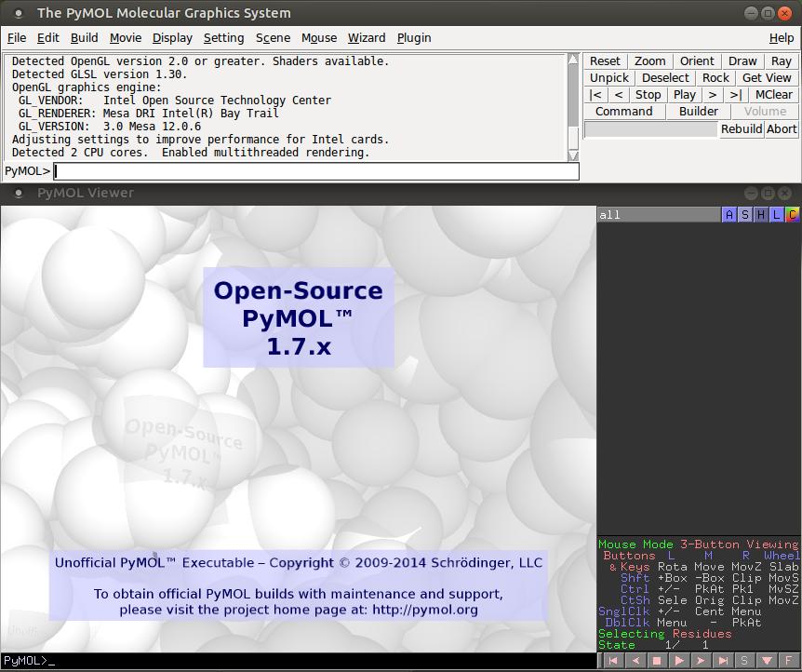Image resolution: width=802 pixels, height=672 pixels.
Task: Open the Plugin menu
Action: pyautogui.click(x=414, y=38)
